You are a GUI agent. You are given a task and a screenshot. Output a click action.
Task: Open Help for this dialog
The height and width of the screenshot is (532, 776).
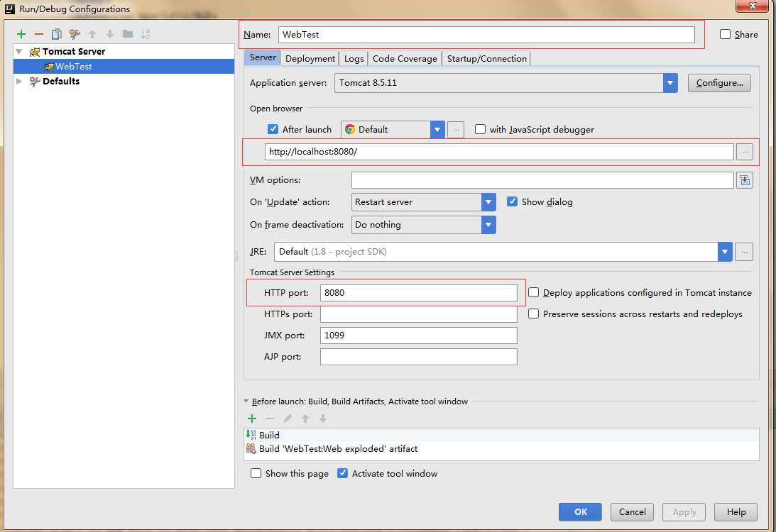click(x=736, y=511)
